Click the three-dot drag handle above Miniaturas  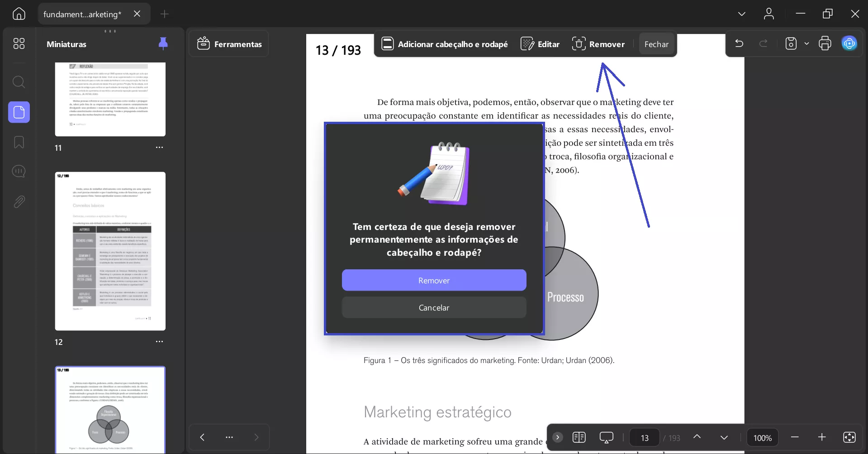pos(110,31)
